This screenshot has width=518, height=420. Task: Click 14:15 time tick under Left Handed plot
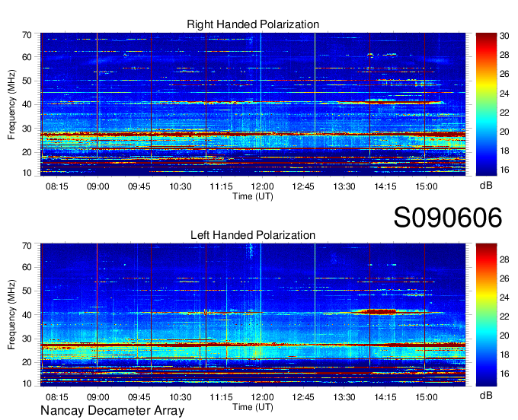tap(385, 397)
